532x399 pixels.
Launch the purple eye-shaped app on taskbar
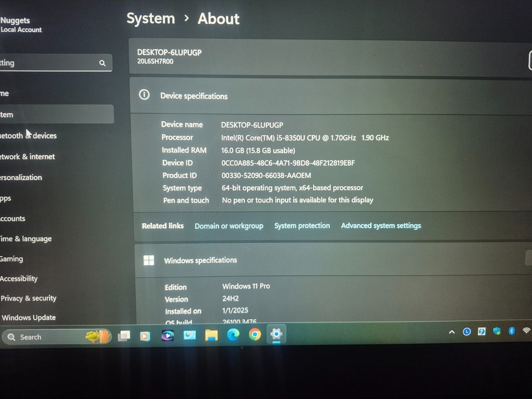coord(167,336)
